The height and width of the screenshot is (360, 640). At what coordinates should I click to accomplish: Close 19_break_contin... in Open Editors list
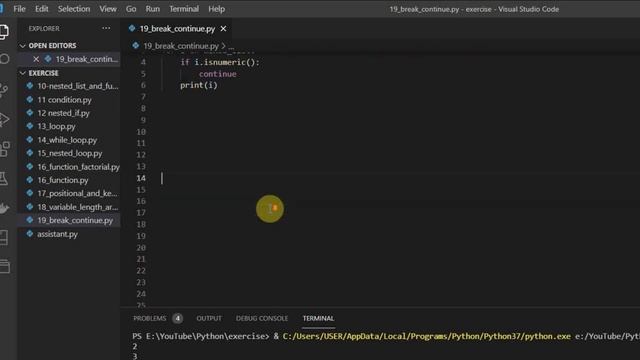point(36,59)
